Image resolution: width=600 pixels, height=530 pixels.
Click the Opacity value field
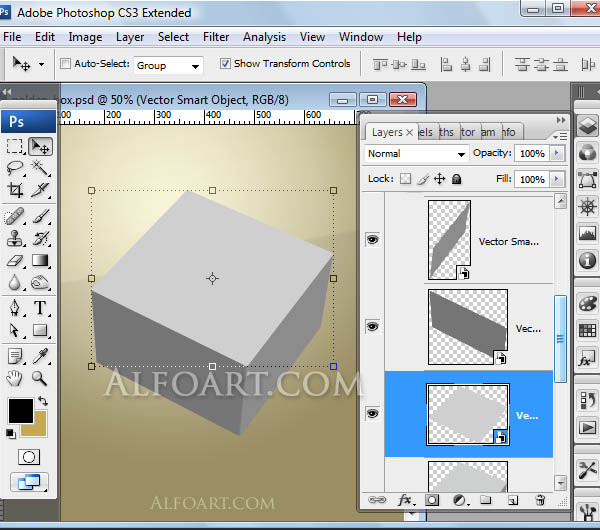pos(532,153)
